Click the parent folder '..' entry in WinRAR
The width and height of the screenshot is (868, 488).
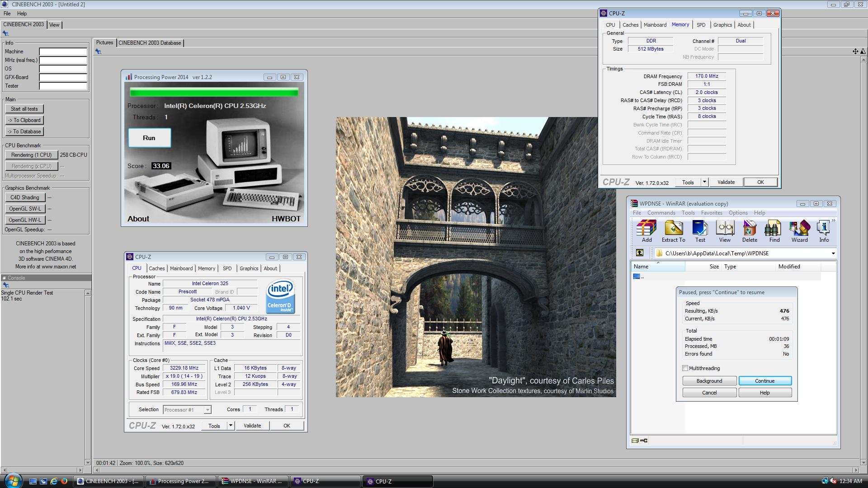(x=638, y=277)
